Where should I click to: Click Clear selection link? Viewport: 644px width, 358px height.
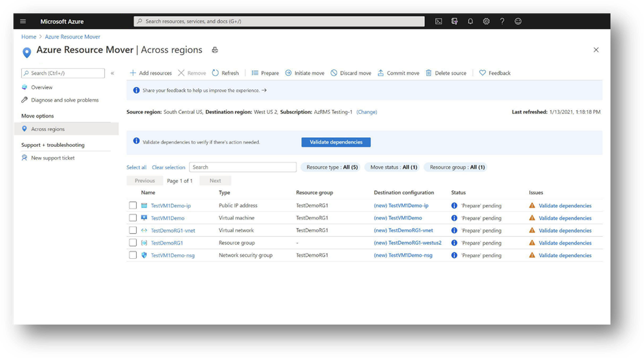[x=168, y=167]
